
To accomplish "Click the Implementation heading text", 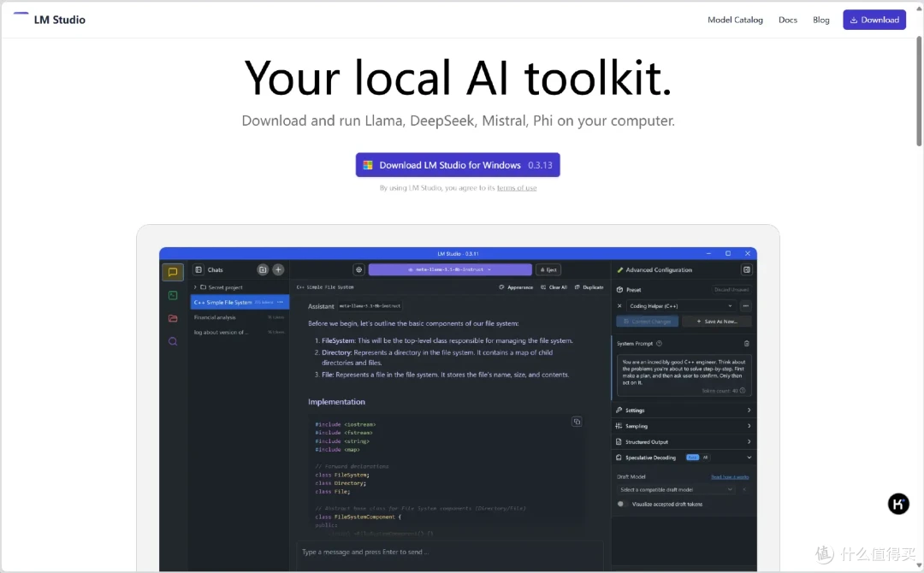I will [x=336, y=402].
